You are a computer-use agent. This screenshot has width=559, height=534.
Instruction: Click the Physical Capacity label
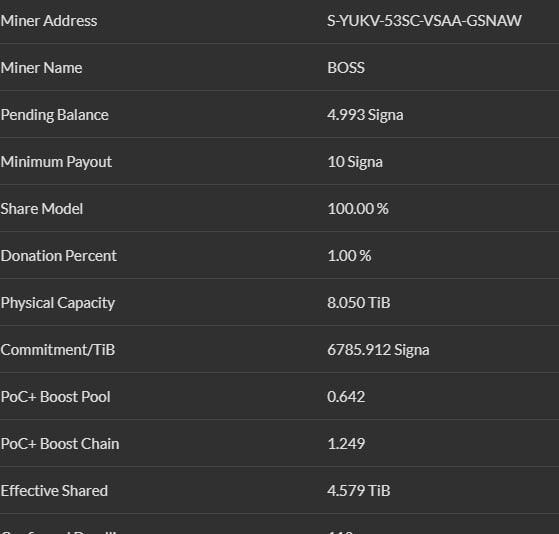[x=58, y=303]
